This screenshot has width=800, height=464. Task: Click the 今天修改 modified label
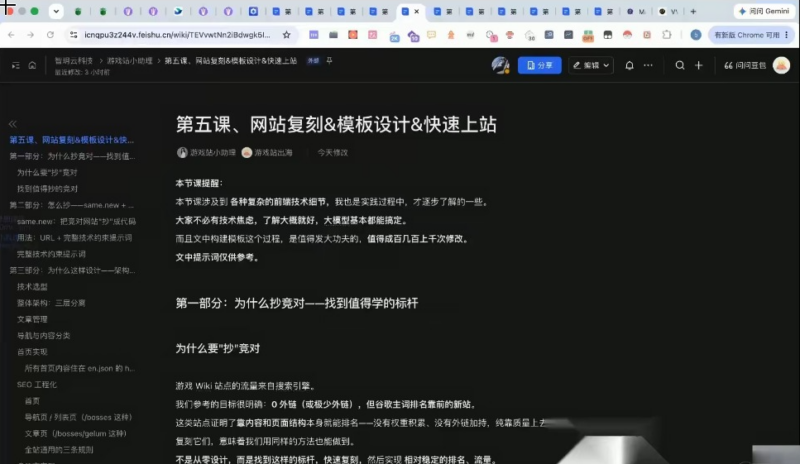point(333,153)
